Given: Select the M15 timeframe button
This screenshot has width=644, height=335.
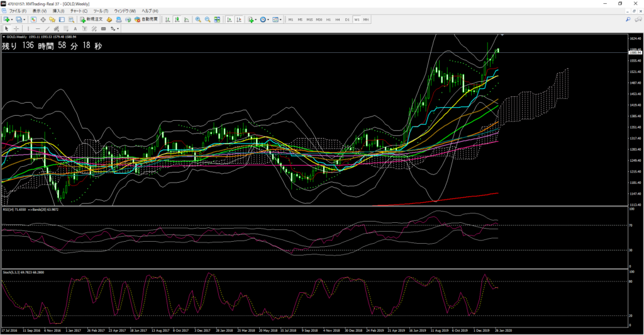Looking at the screenshot, I should (309, 20).
